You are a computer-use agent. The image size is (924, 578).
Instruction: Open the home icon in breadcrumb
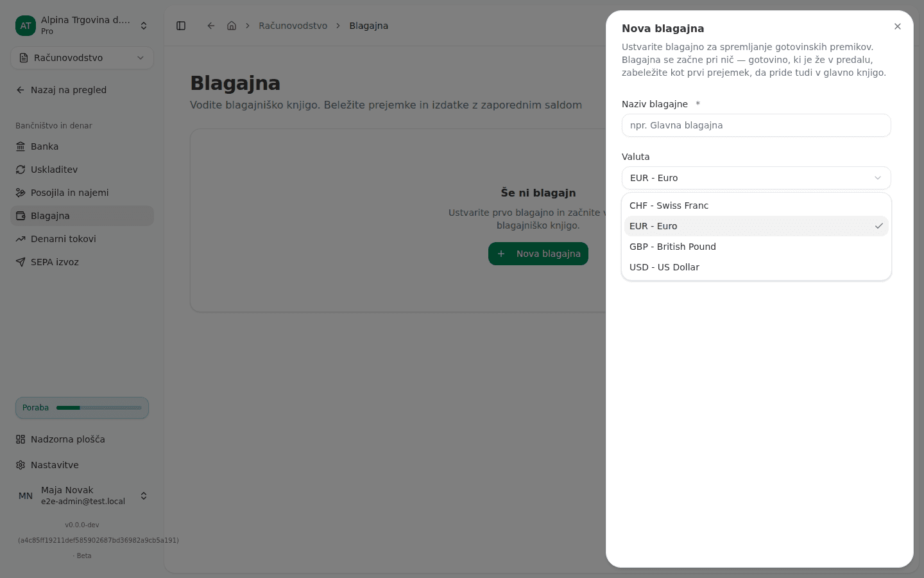tap(232, 26)
